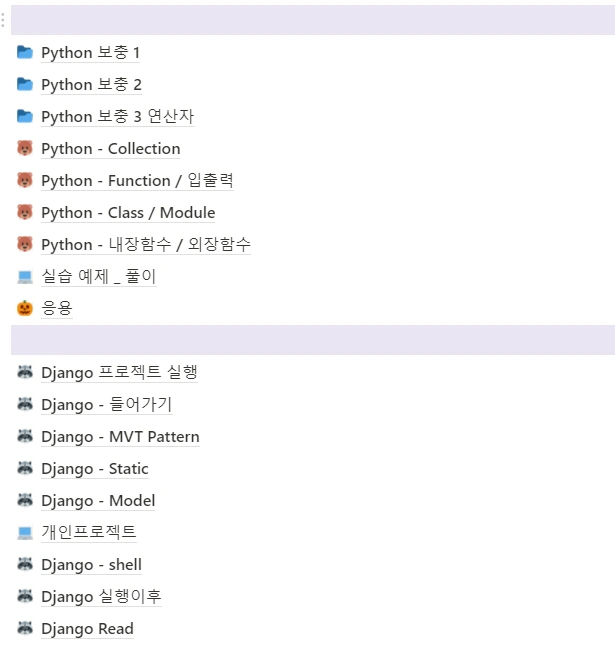Click the bear icon next to Python - 내장함수 / 외장함수
This screenshot has height=653, width=615.
tap(25, 244)
